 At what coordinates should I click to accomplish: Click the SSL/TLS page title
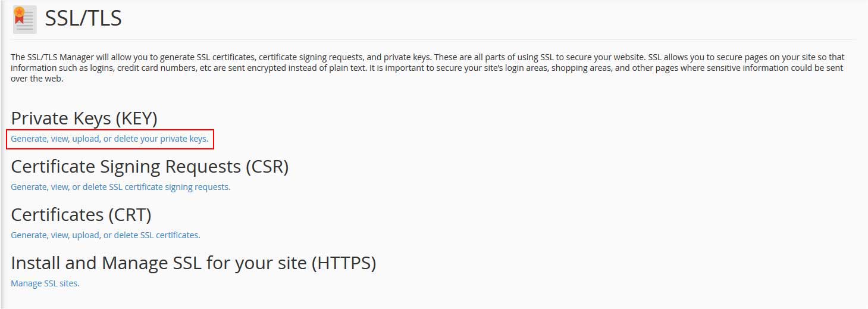pyautogui.click(x=83, y=19)
